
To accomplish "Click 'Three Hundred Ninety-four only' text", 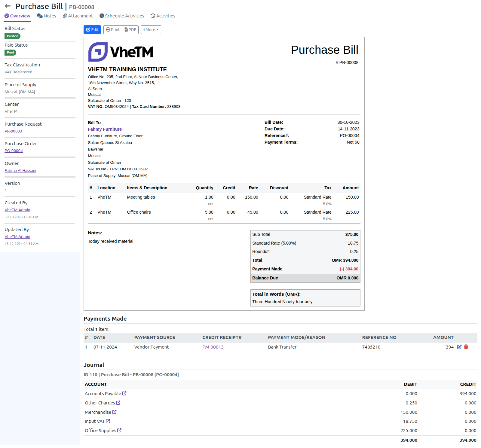I will click(282, 302).
